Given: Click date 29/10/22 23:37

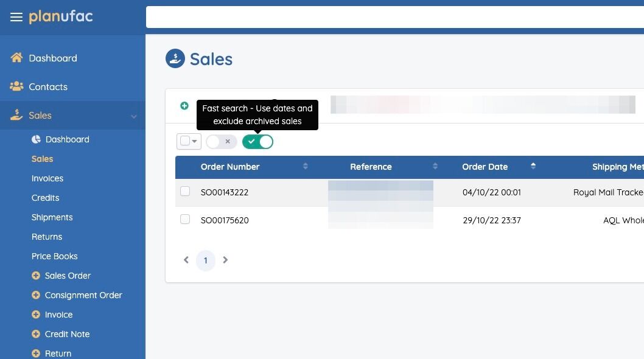Looking at the screenshot, I should [x=492, y=220].
